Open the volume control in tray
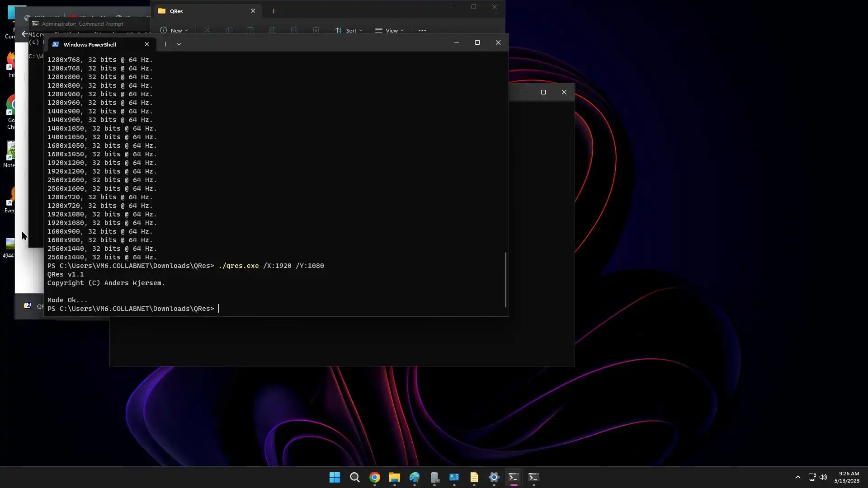 click(823, 477)
